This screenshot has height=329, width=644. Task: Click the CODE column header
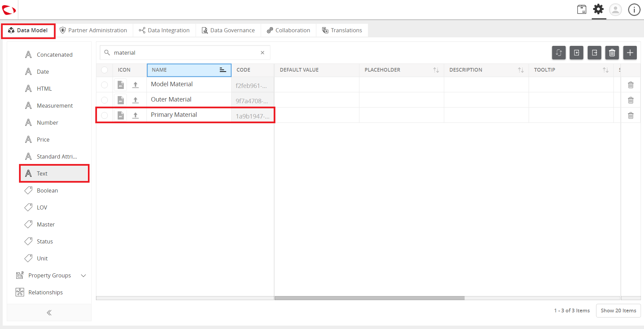[x=253, y=70]
